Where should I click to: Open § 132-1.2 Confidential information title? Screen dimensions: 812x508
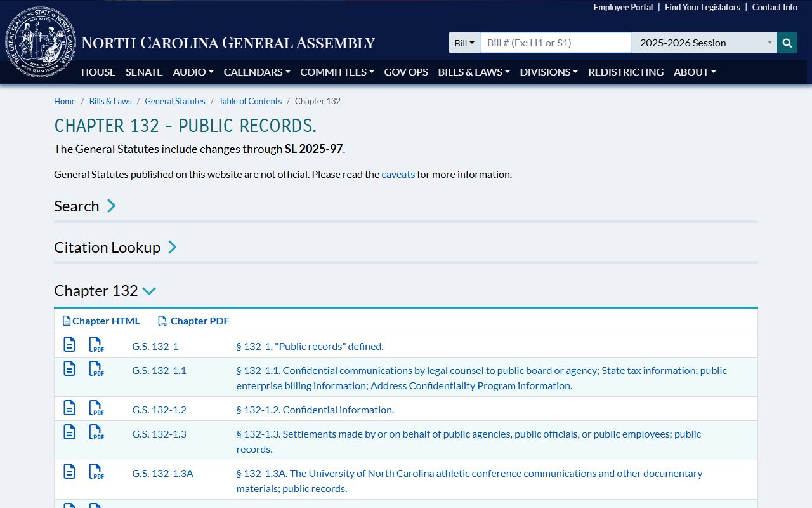pos(315,410)
